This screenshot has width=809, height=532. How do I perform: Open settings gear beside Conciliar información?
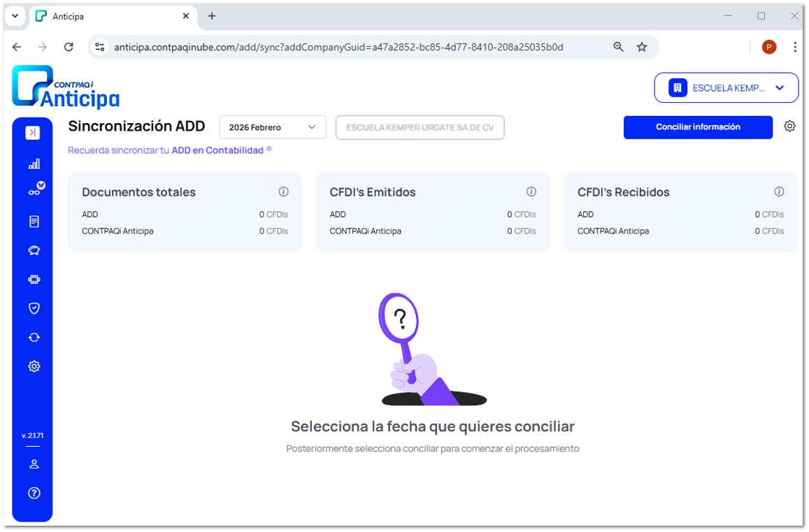coord(789,126)
